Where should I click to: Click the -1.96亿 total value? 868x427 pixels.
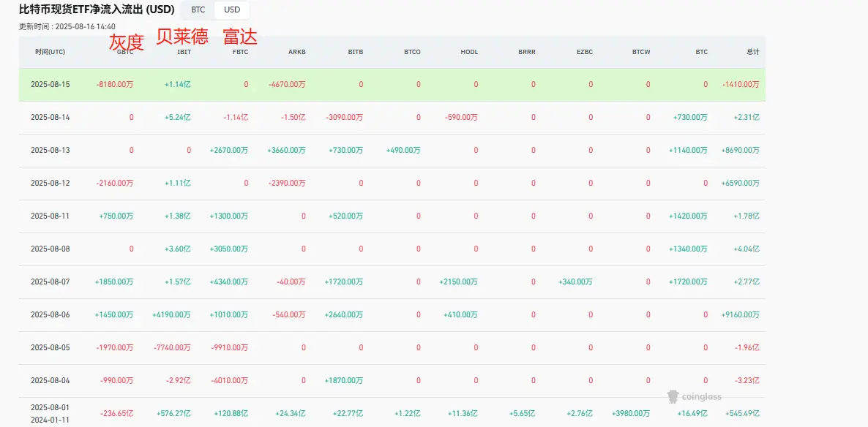point(747,348)
